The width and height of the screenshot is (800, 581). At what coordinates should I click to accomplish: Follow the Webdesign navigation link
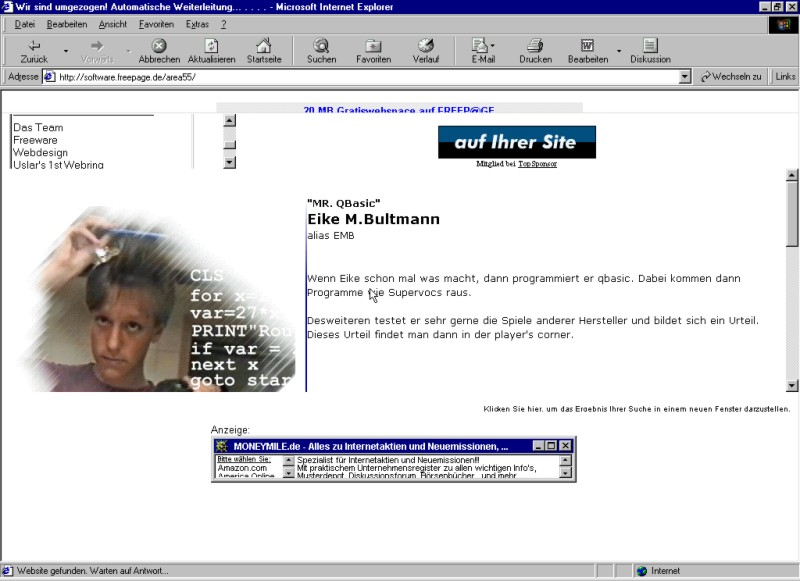tap(40, 153)
